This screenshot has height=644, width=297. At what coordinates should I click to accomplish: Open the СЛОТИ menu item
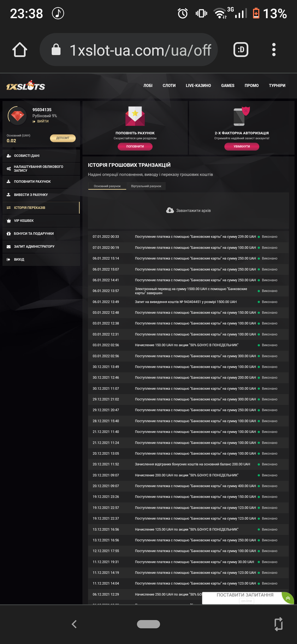[169, 86]
